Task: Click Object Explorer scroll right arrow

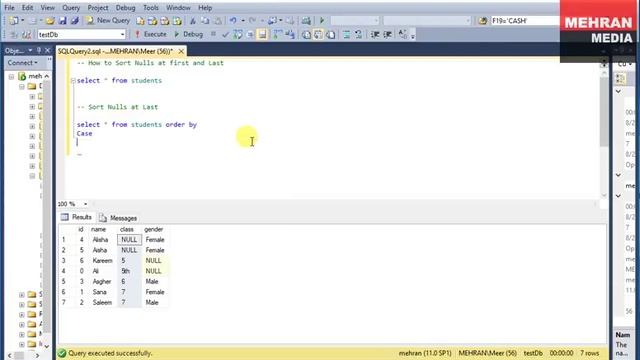Action: 37,356
